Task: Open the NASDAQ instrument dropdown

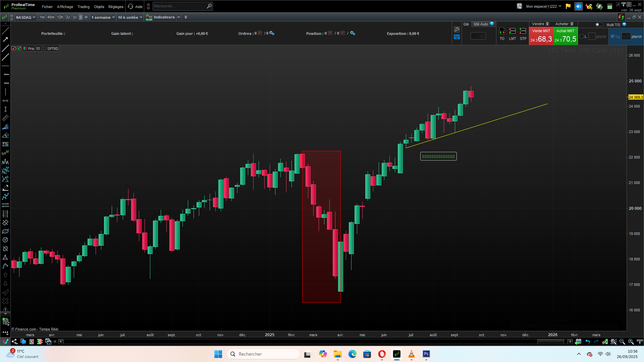Action: pyautogui.click(x=25, y=17)
